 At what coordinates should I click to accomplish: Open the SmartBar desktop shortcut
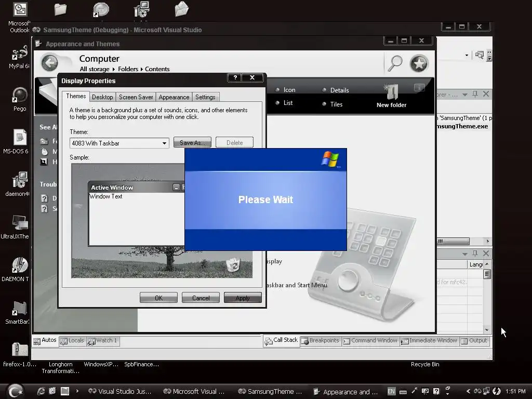pyautogui.click(x=19, y=312)
